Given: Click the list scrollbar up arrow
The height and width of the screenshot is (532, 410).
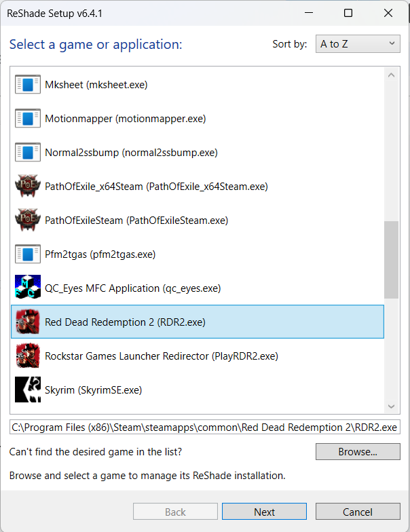Looking at the screenshot, I should (x=391, y=75).
